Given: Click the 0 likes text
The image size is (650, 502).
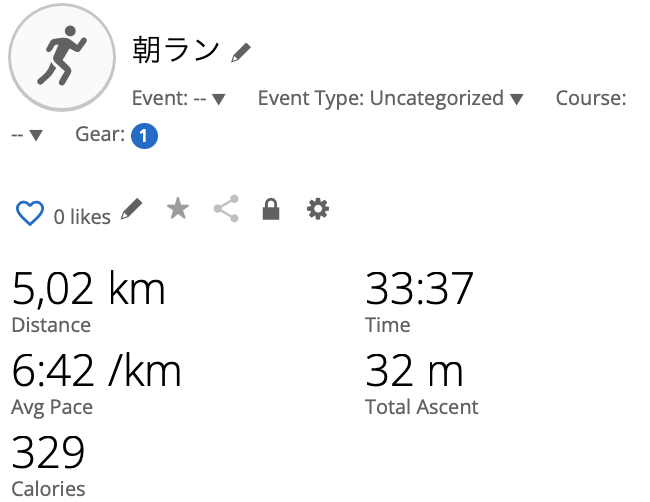Looking at the screenshot, I should pyautogui.click(x=82, y=217).
